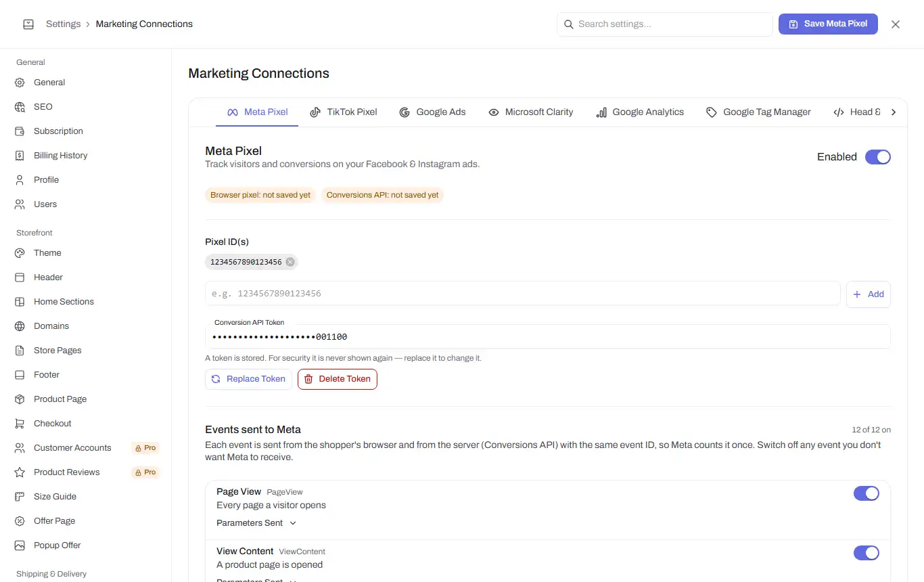The image size is (924, 582).
Task: Turn off the View Content event toggle
Action: 867,553
